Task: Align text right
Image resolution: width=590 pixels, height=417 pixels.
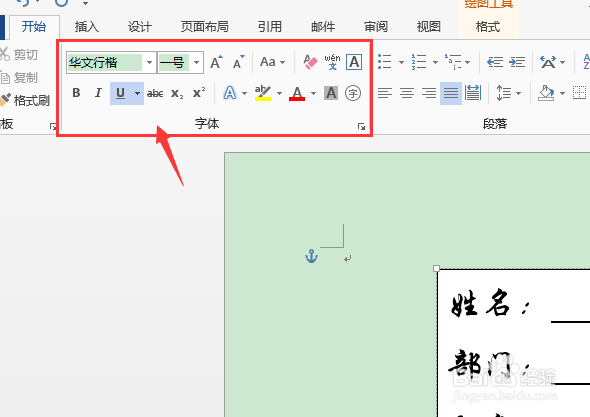Action: [429, 93]
